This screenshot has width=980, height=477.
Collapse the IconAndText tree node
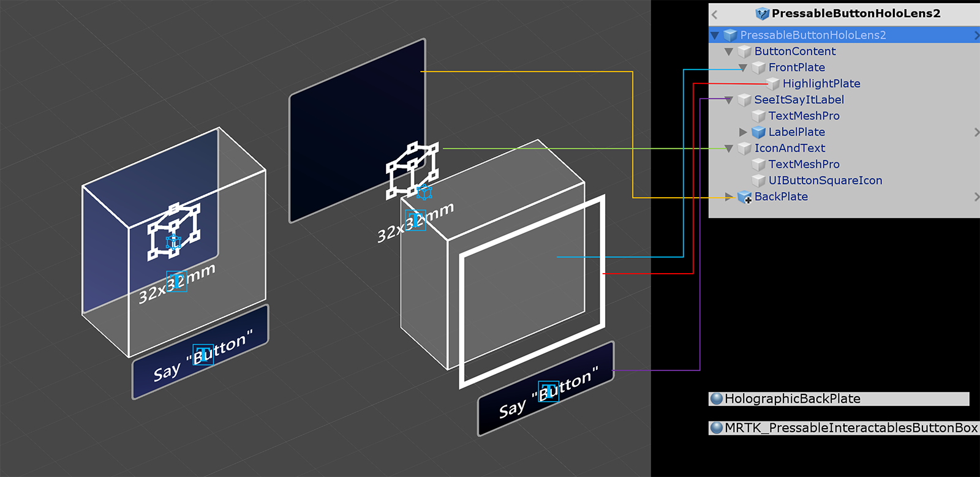point(729,149)
